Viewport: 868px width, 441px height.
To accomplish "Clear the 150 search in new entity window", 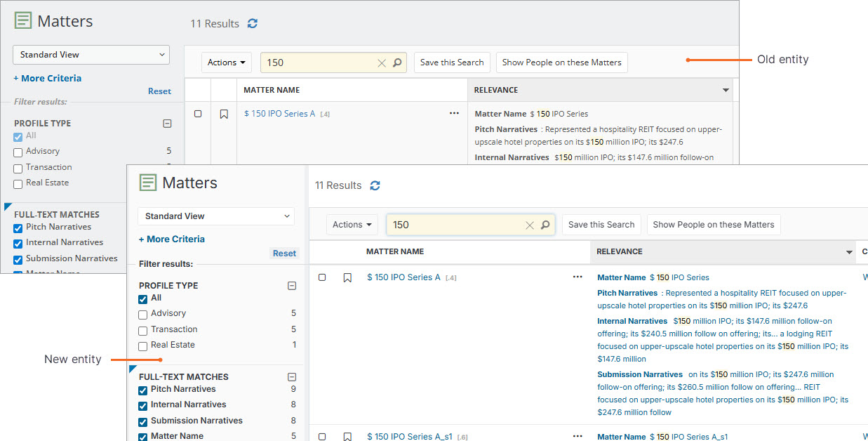I will click(x=530, y=225).
